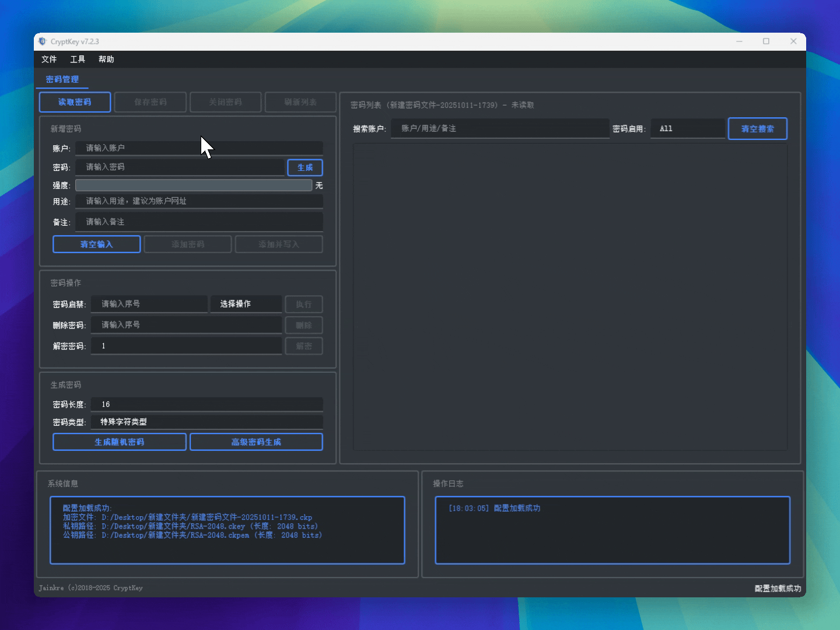
Task: Click the 生成随机密码 button
Action: 120,442
